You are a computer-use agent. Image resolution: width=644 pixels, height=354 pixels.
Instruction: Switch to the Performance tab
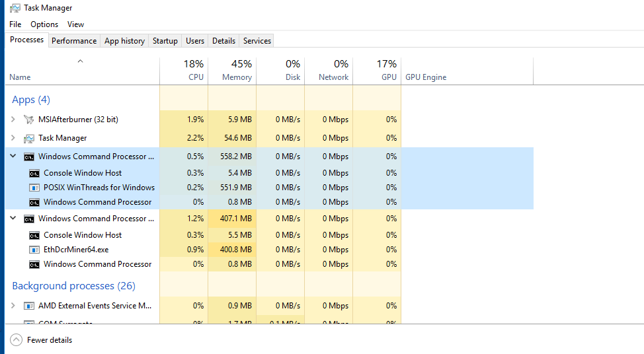tap(74, 40)
